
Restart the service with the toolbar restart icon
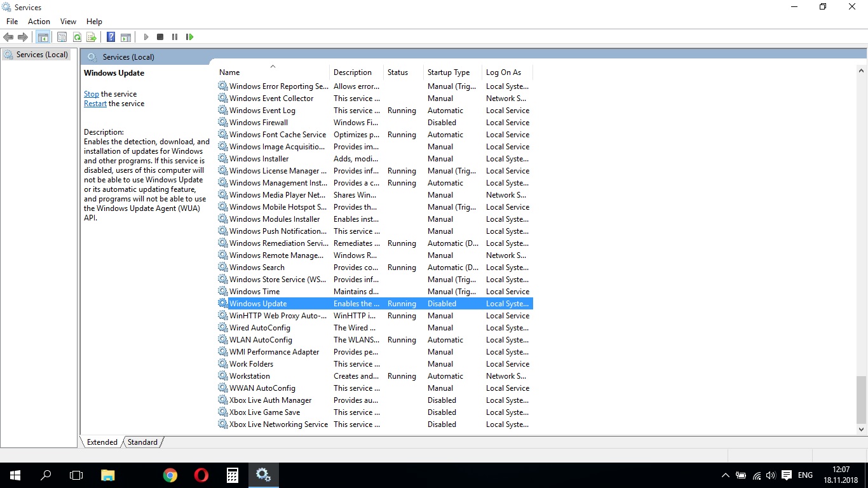189,37
